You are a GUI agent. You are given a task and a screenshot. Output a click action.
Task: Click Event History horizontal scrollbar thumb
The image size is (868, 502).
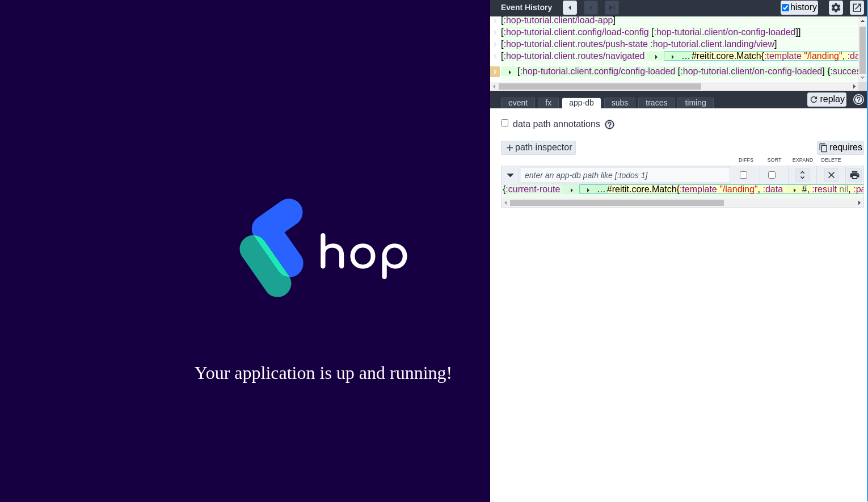[600, 87]
